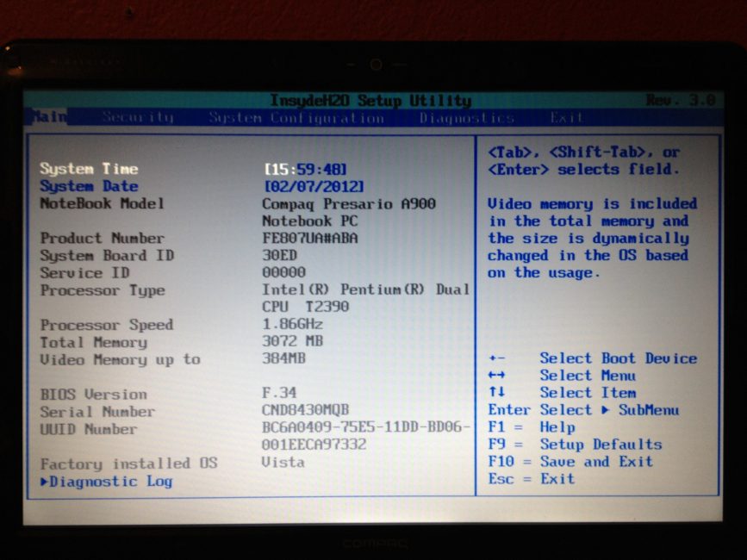Click the Service ID label
The height and width of the screenshot is (560, 747).
84,273
